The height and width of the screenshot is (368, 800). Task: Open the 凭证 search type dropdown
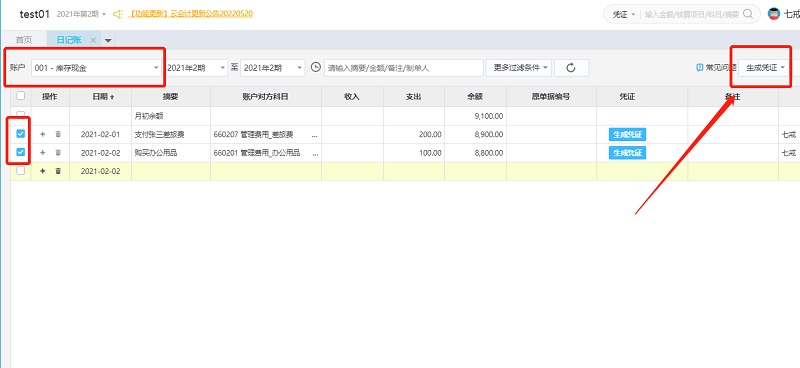(x=623, y=14)
